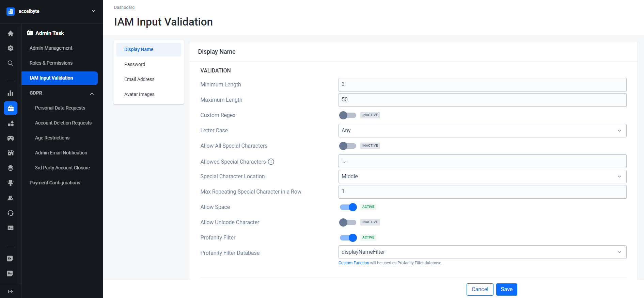The height and width of the screenshot is (298, 644).
Task: Click the ACTIVE badge beside Allow Space
Action: coord(368,207)
